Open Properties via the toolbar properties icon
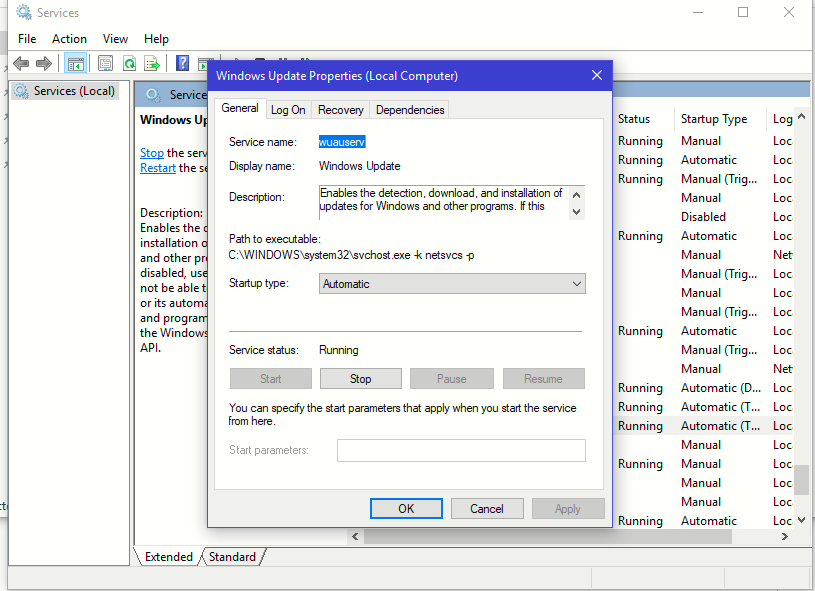 coord(106,63)
